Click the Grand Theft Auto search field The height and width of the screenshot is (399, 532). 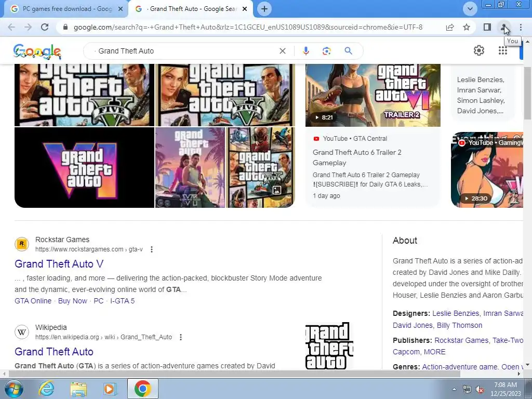click(187, 51)
